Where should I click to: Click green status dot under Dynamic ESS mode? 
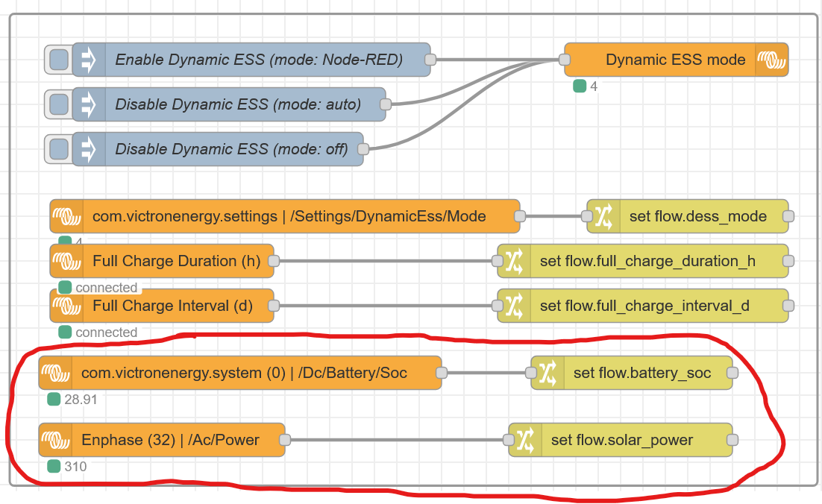pos(580,86)
